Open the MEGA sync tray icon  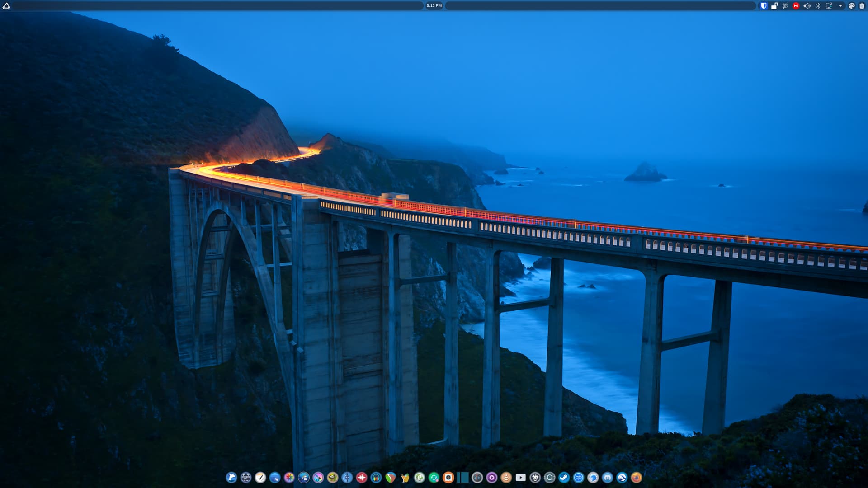pyautogui.click(x=796, y=6)
